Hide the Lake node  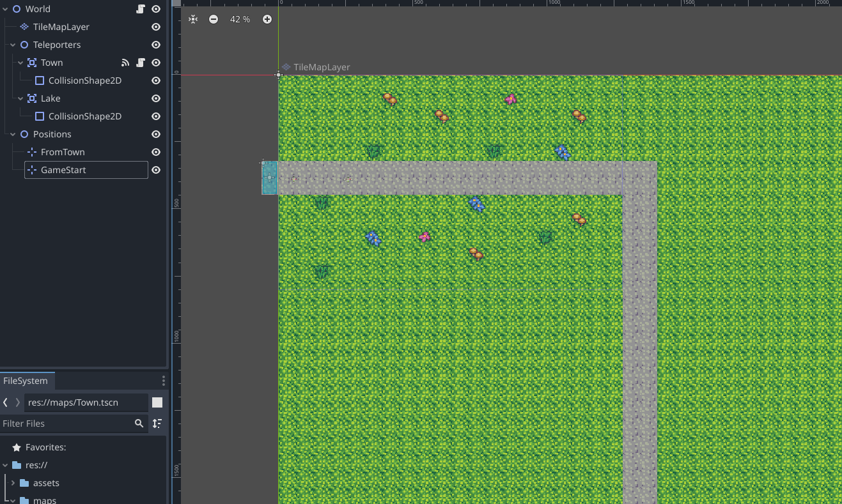tap(155, 98)
